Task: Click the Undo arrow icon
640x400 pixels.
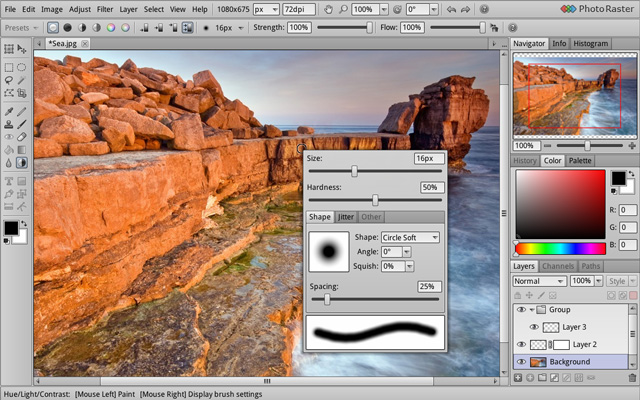Action: pyautogui.click(x=451, y=9)
